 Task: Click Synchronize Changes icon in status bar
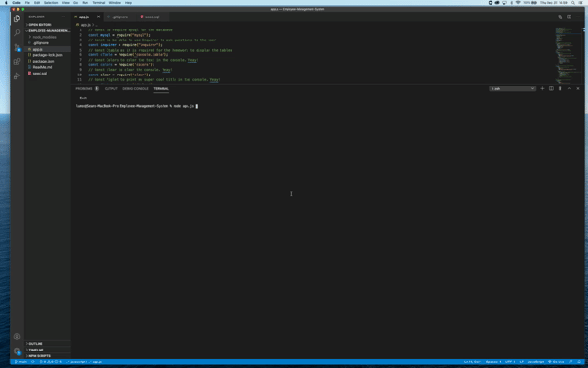click(x=33, y=362)
